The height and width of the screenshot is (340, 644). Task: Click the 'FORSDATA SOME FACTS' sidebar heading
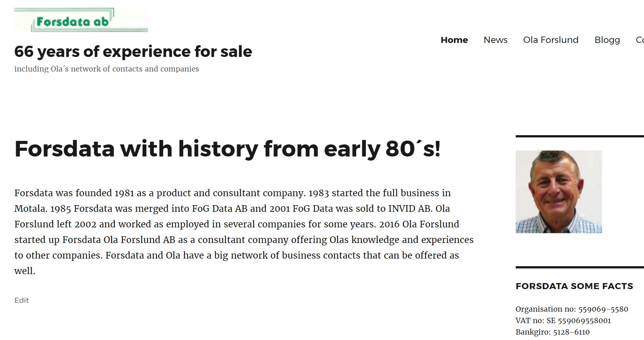574,286
